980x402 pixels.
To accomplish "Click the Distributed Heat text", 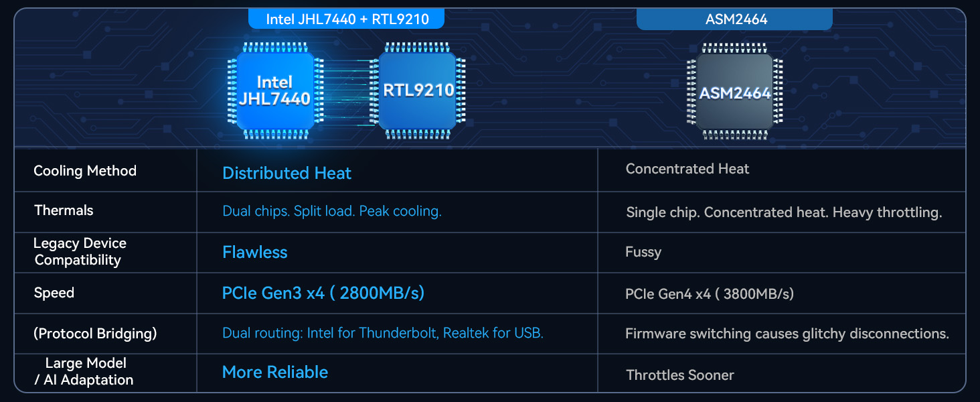I will pos(287,173).
